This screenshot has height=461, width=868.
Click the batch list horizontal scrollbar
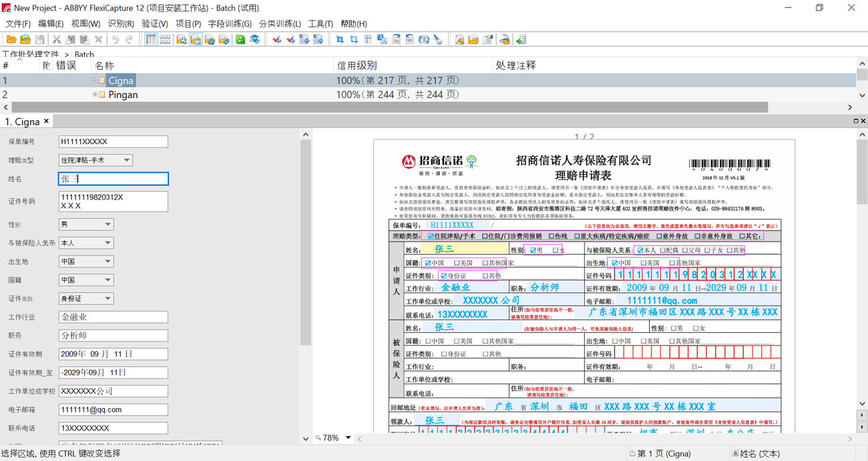389,107
